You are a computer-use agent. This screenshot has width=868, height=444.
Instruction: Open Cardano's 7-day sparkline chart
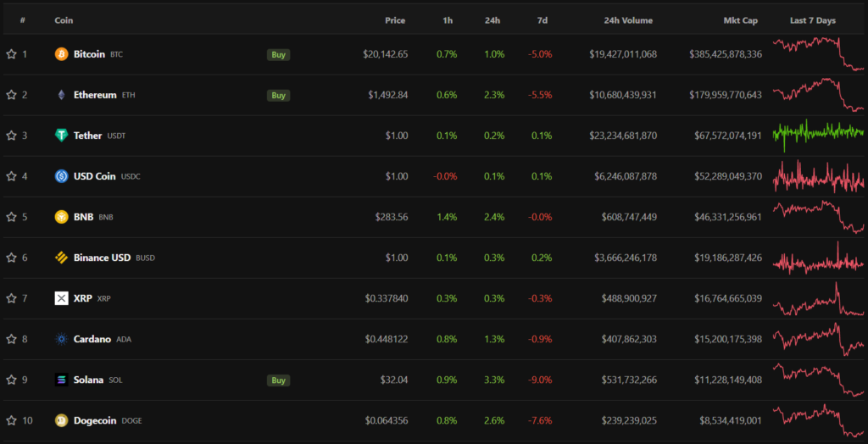click(x=818, y=339)
